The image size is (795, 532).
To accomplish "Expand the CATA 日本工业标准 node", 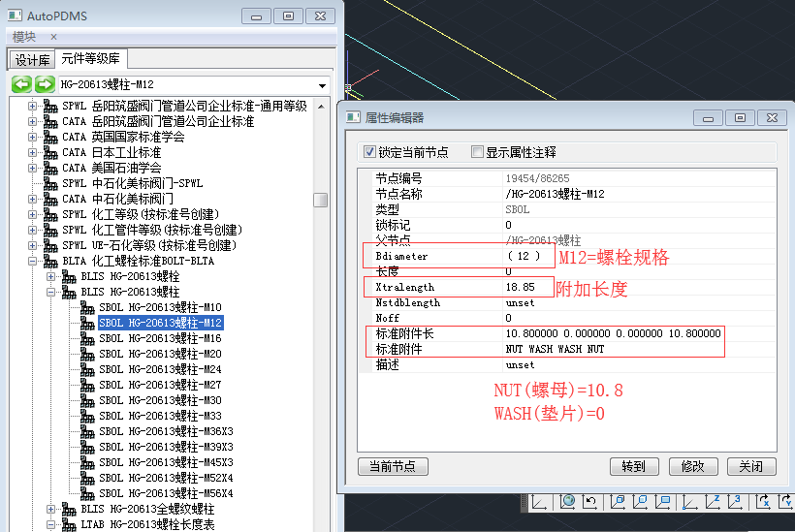I will pos(33,152).
